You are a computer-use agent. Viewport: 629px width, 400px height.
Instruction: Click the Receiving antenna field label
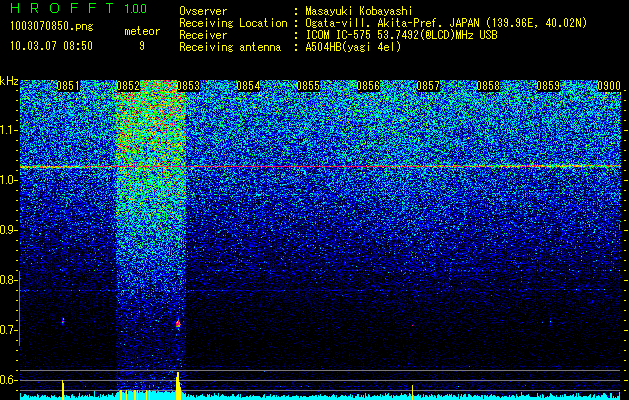pos(230,47)
